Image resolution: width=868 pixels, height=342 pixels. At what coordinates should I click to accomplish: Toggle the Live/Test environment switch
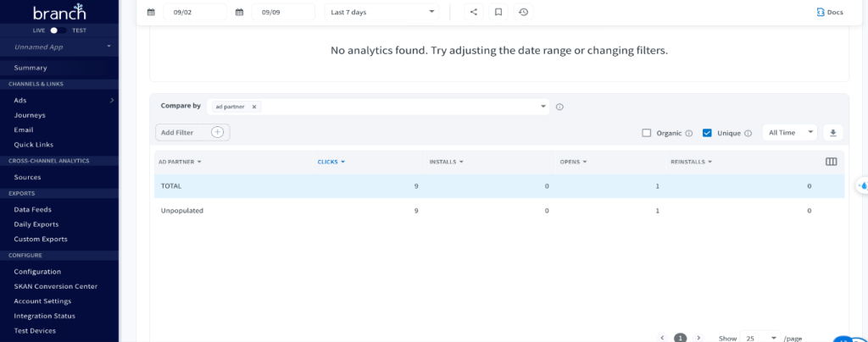click(x=58, y=30)
